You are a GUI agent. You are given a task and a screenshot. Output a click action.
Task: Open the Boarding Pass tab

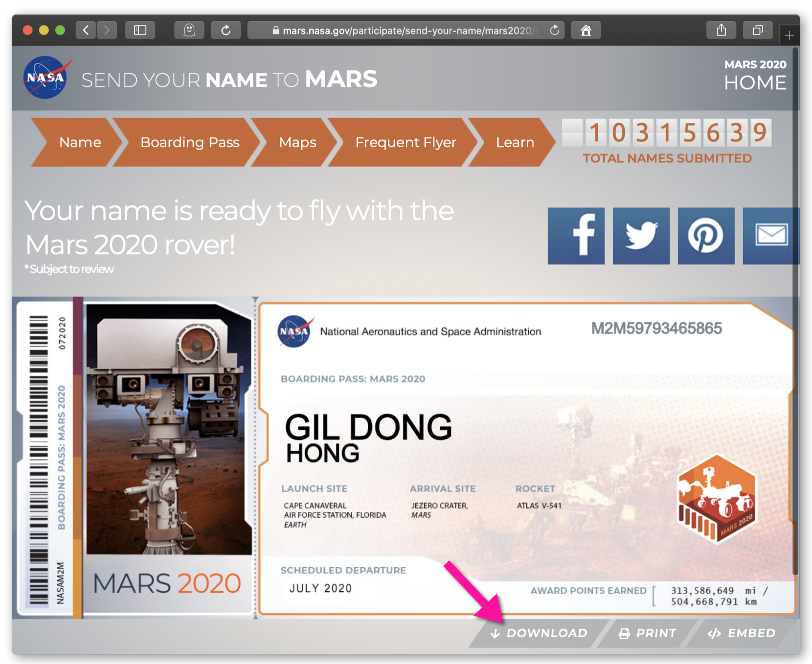(187, 142)
